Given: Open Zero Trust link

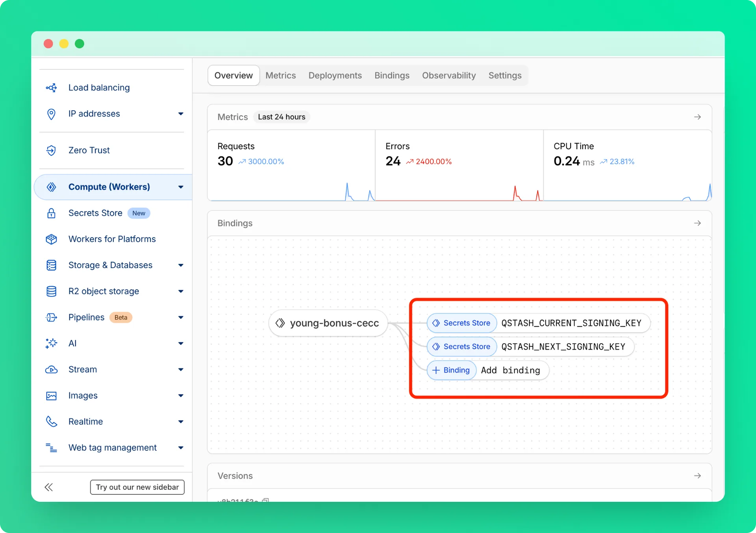Looking at the screenshot, I should [x=89, y=150].
